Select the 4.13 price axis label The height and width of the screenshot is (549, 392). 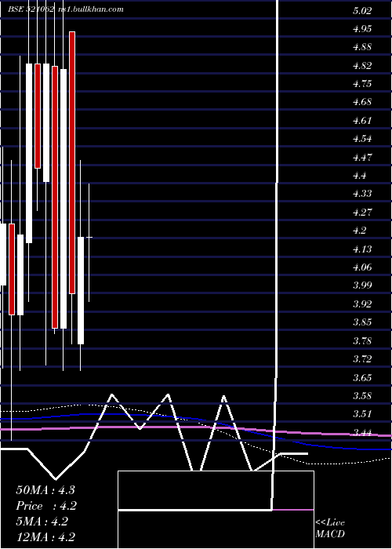pos(362,249)
